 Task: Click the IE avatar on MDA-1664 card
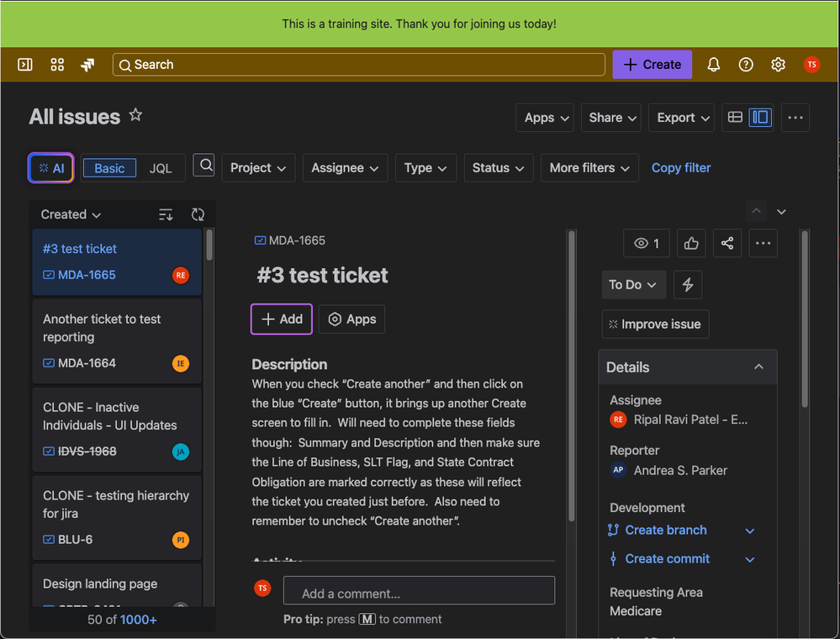click(x=181, y=364)
